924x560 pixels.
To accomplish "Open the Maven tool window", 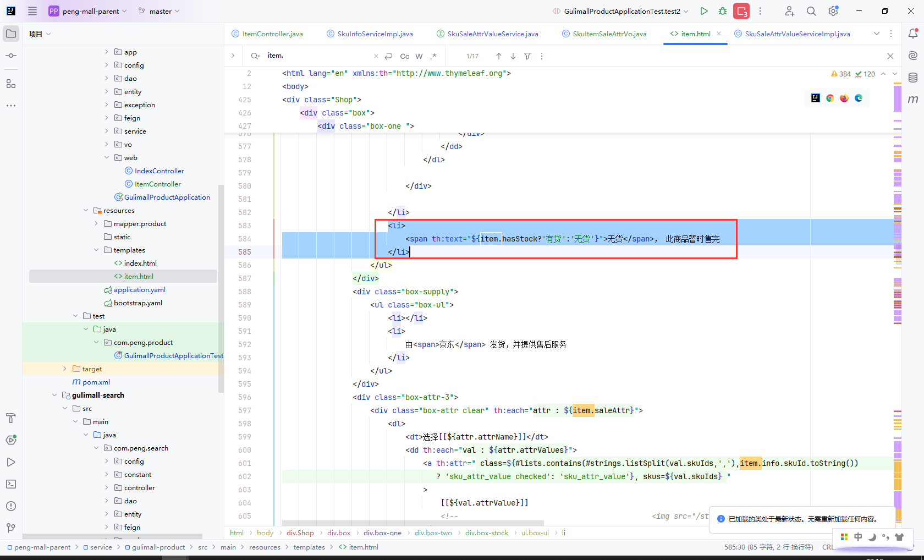I will point(913,100).
